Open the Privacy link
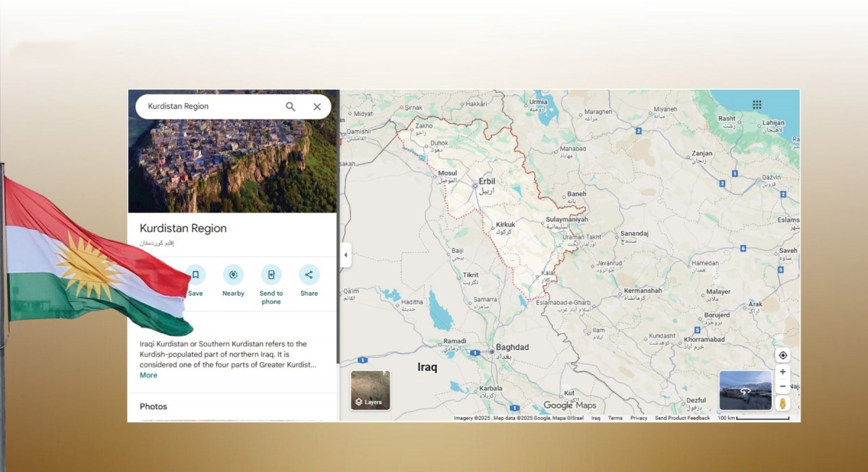This screenshot has height=472, width=868. [x=639, y=418]
